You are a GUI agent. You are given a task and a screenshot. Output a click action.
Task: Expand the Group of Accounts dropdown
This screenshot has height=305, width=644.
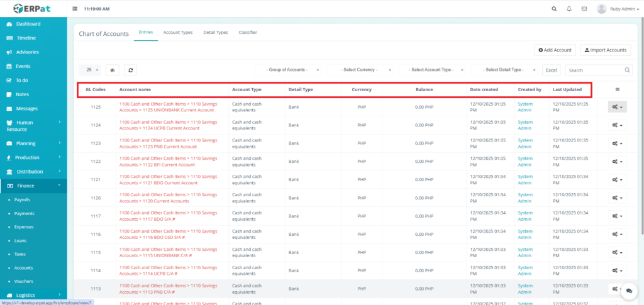click(x=289, y=70)
